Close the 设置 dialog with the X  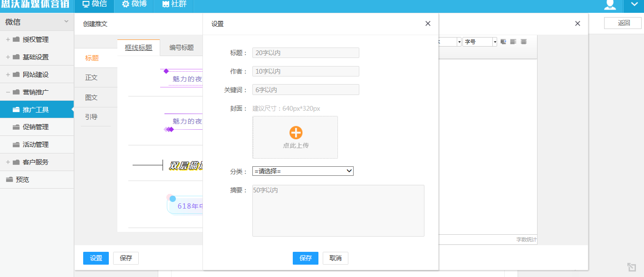428,24
